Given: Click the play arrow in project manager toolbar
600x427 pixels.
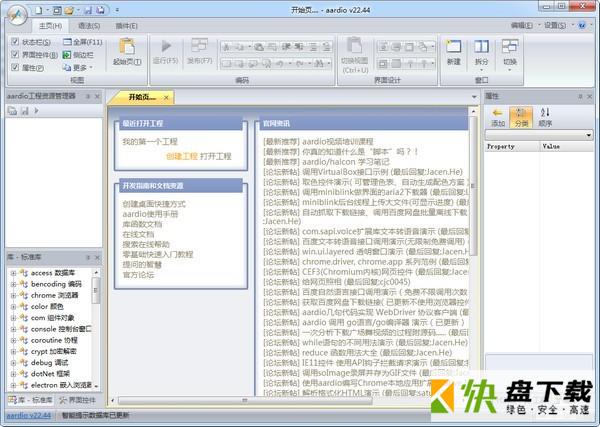Looking at the screenshot, I should (x=36, y=111).
